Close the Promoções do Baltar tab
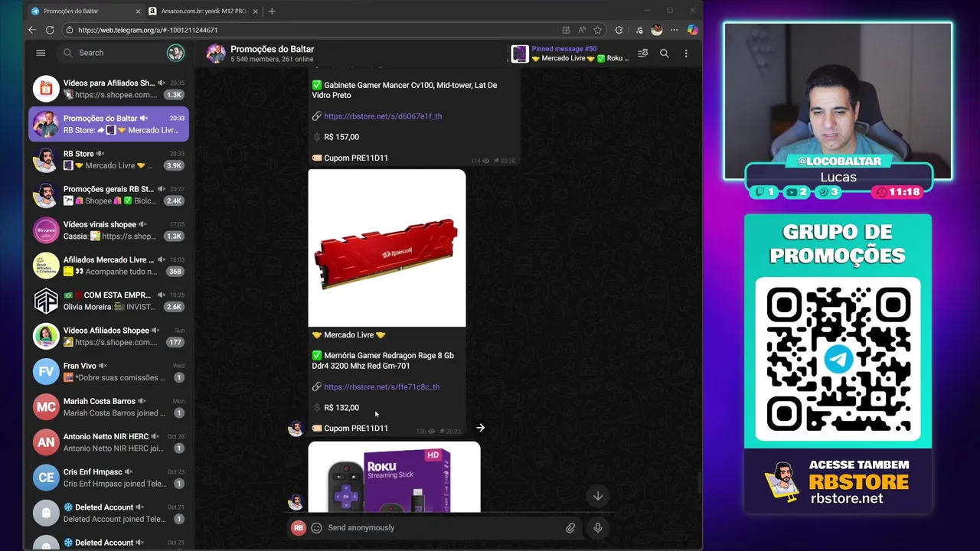 pos(138,11)
